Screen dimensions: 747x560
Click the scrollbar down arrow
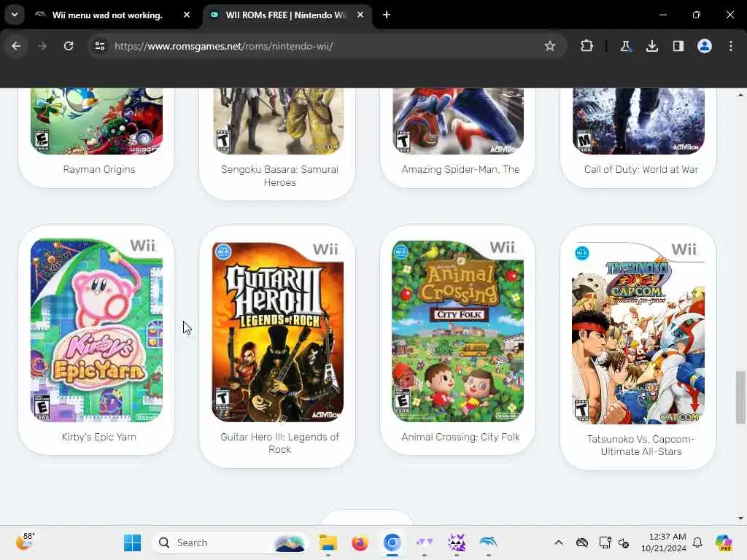740,518
